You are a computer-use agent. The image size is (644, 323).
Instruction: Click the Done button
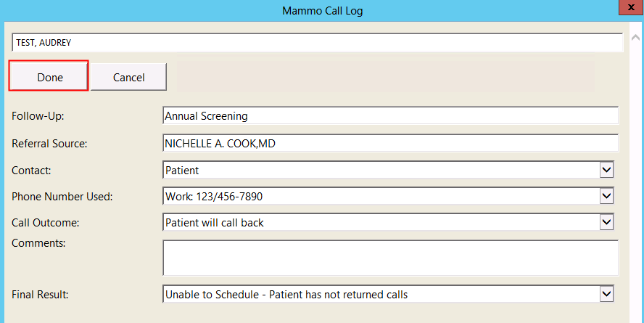[49, 77]
